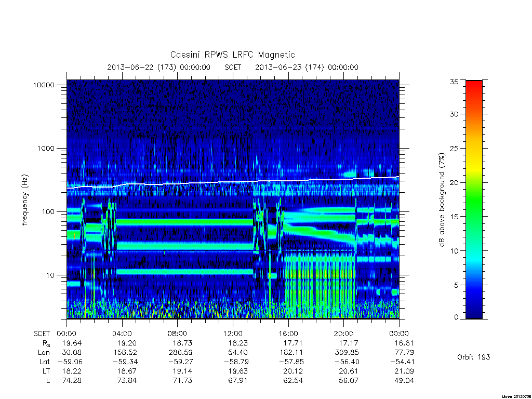Click the LT value 21.09
This screenshot has width=532, height=399.
[404, 371]
